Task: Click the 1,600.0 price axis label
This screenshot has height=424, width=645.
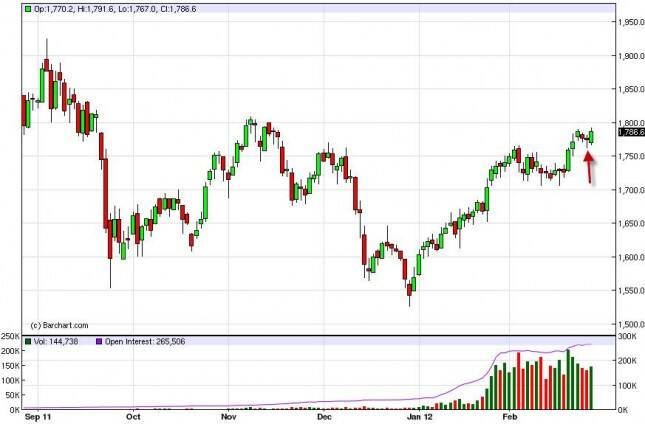Action: (x=631, y=257)
